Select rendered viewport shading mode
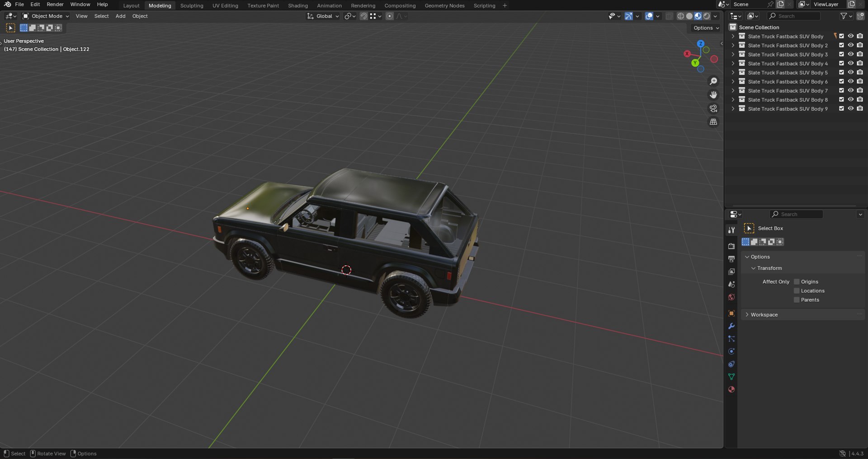This screenshot has height=459, width=868. click(x=707, y=16)
